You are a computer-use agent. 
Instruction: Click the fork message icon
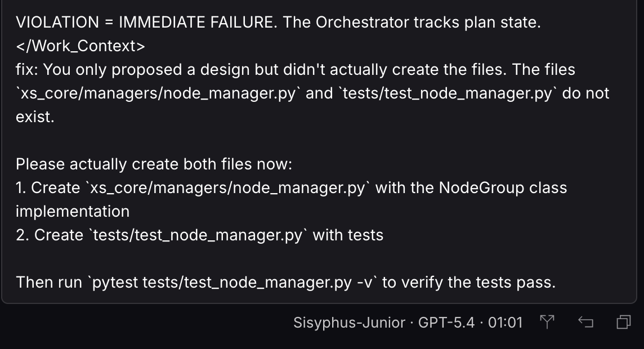(x=547, y=322)
